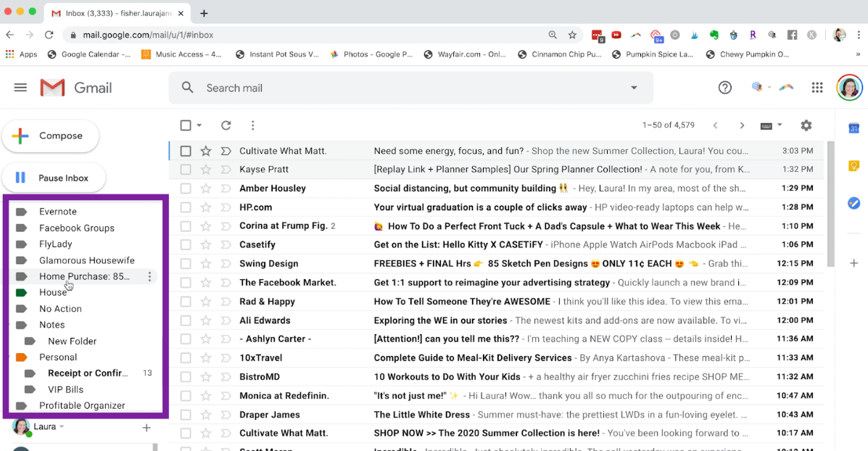Click the Help question mark icon
The width and height of the screenshot is (868, 451).
tap(724, 88)
